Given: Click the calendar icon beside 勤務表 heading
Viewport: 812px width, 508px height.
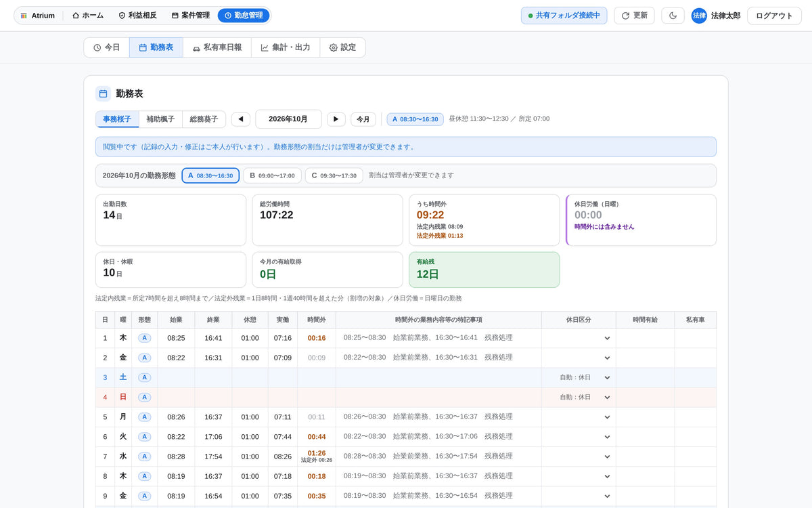Looking at the screenshot, I should [x=103, y=93].
